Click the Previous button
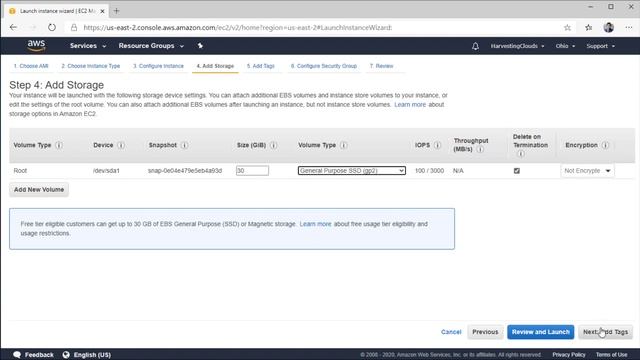Image resolution: width=640 pixels, height=360 pixels. [x=485, y=332]
